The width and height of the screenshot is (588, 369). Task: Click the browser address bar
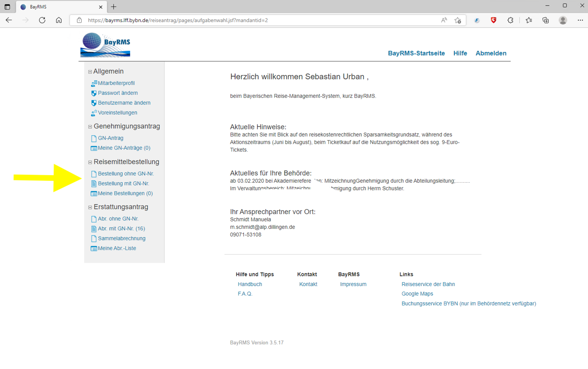pos(258,20)
